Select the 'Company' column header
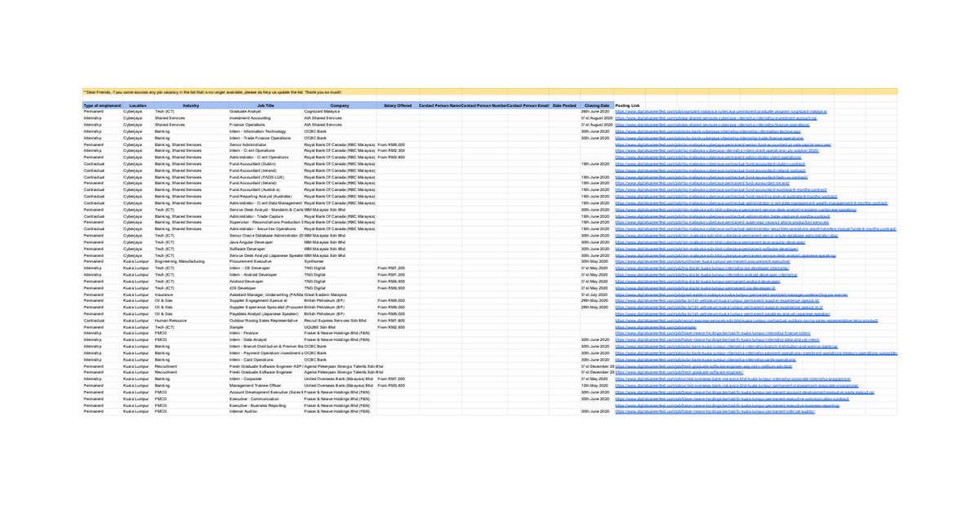 coord(340,105)
